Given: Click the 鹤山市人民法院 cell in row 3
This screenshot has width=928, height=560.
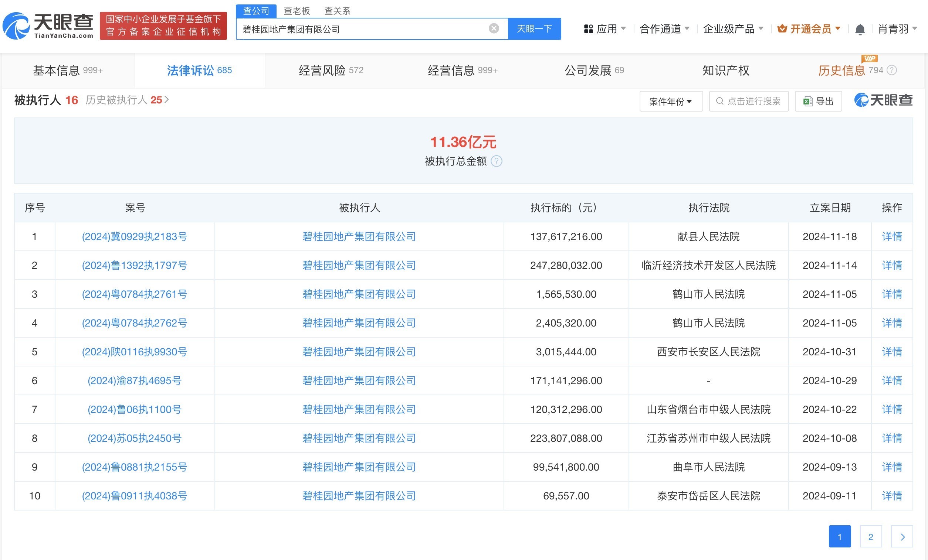Looking at the screenshot, I should click(708, 294).
